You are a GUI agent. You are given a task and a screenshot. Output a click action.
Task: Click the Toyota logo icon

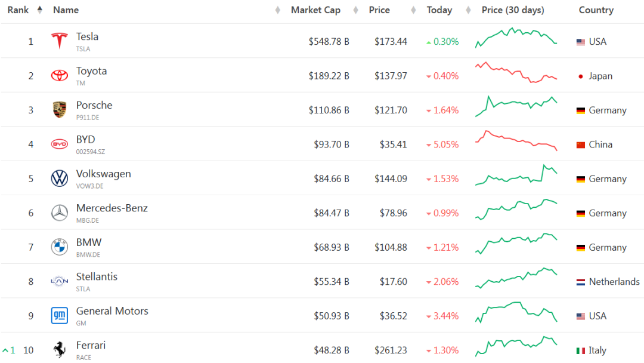click(x=59, y=76)
